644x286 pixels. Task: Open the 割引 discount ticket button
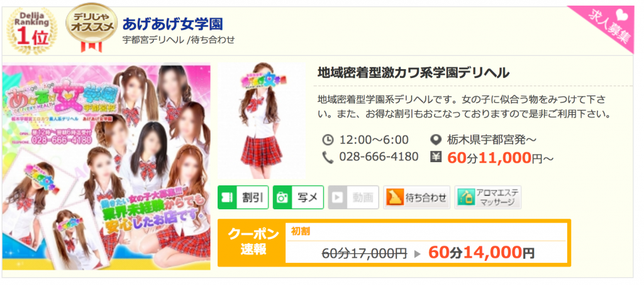pyautogui.click(x=243, y=197)
